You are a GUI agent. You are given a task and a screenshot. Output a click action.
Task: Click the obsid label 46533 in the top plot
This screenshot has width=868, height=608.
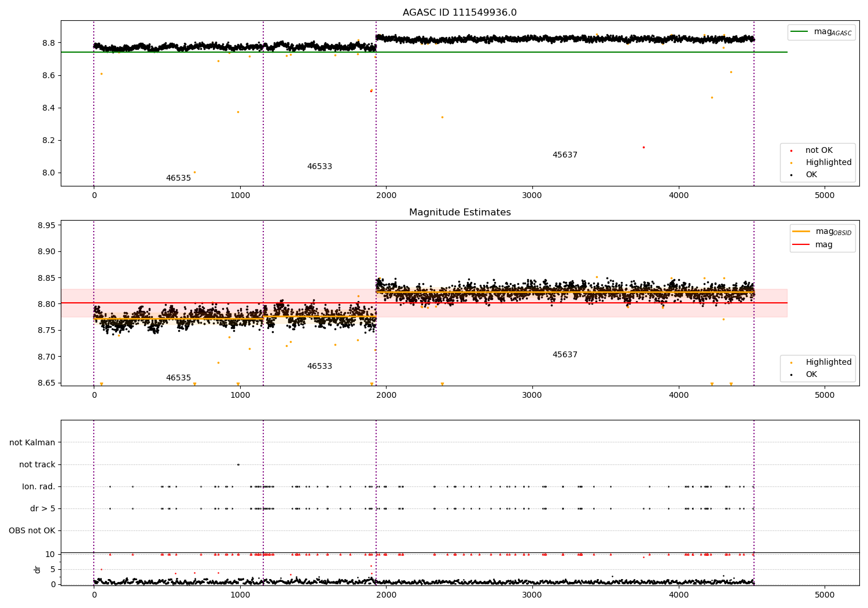(x=319, y=167)
